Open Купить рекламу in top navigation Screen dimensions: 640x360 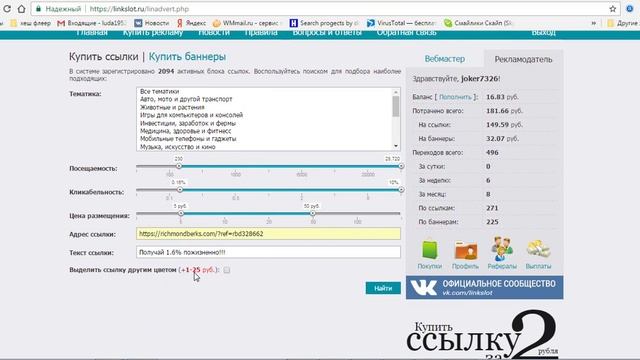(x=153, y=33)
